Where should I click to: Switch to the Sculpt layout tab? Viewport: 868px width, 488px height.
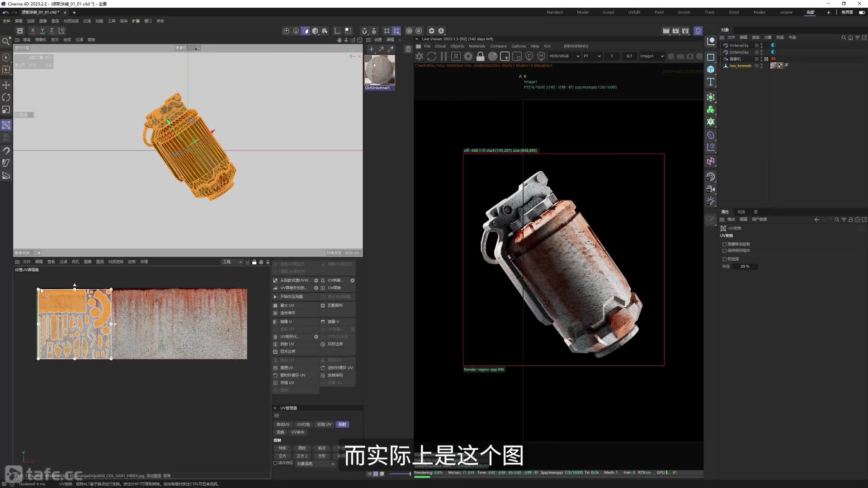(608, 12)
